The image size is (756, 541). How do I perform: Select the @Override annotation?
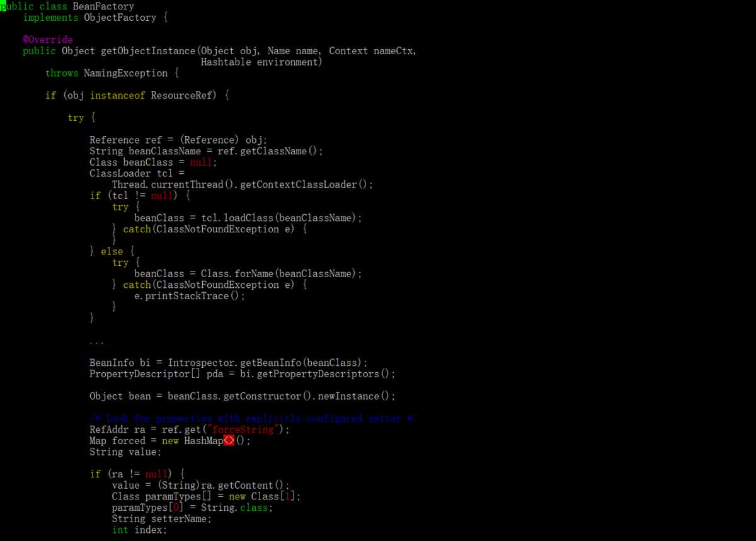click(48, 40)
